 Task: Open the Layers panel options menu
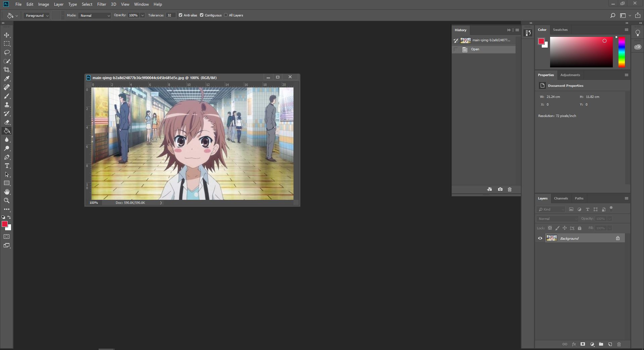(626, 198)
